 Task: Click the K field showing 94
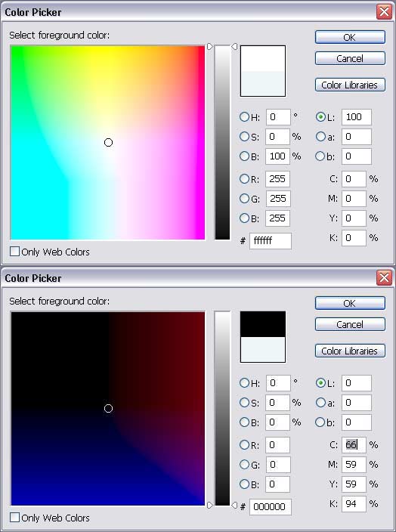click(354, 503)
